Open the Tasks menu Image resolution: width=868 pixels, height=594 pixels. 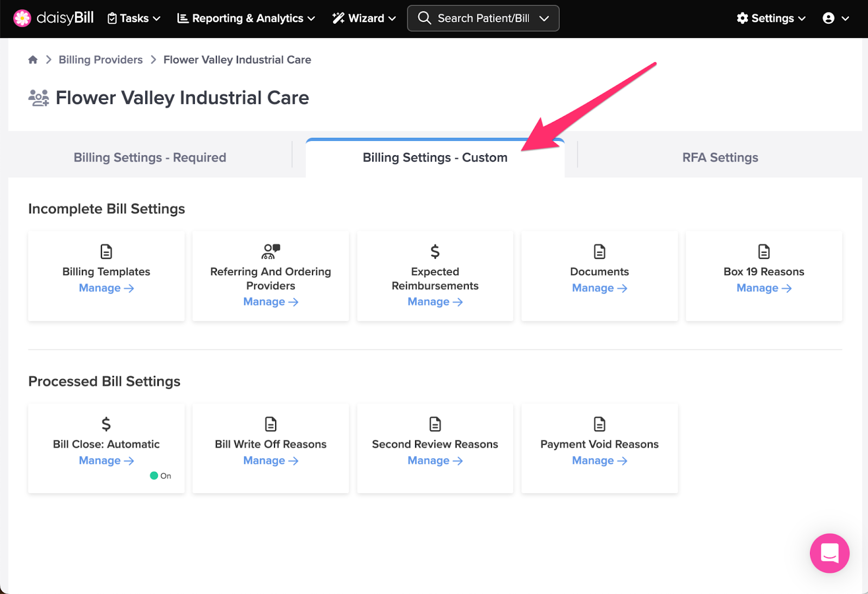(x=133, y=18)
